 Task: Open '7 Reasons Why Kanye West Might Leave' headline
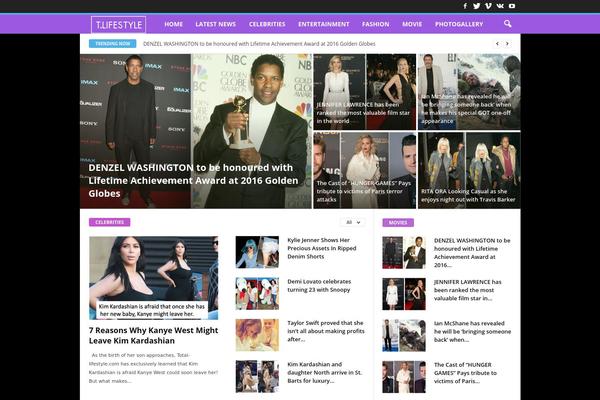(153, 335)
